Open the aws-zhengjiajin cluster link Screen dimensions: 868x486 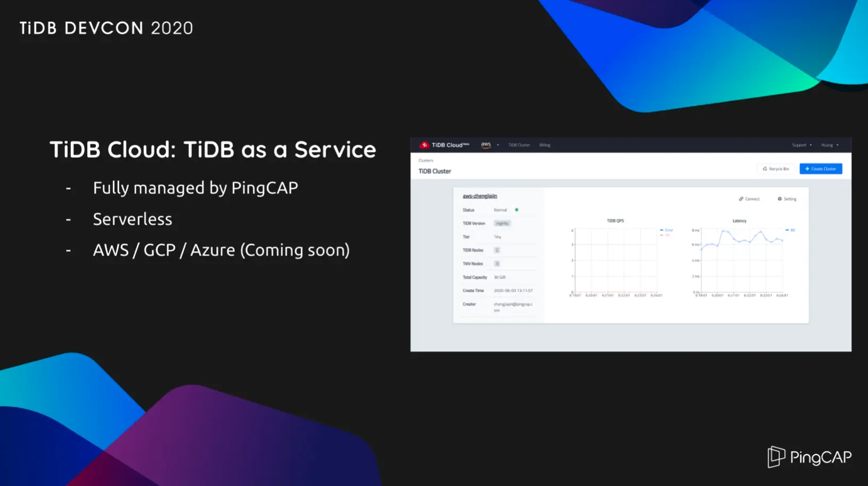[480, 196]
